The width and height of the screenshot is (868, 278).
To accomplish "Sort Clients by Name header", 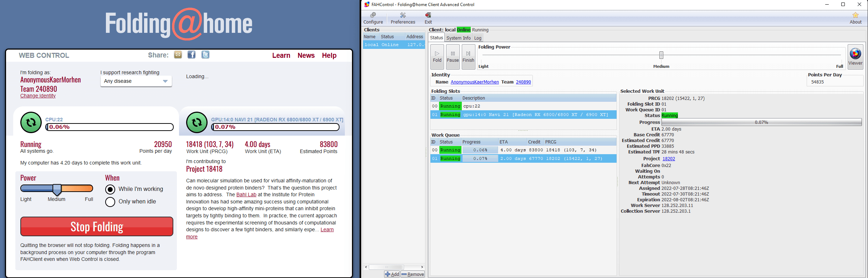I will tap(371, 37).
